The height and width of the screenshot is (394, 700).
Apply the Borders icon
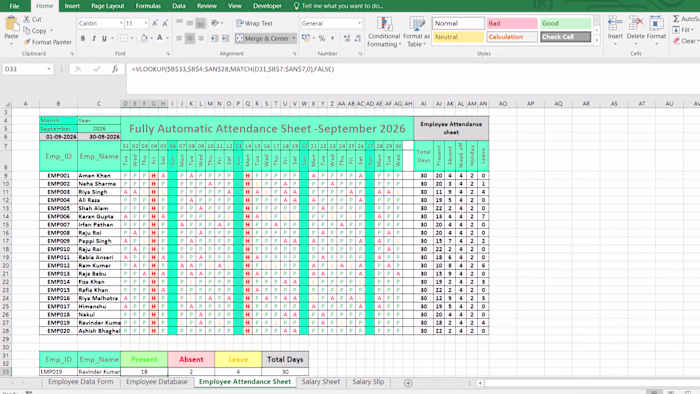click(124, 38)
